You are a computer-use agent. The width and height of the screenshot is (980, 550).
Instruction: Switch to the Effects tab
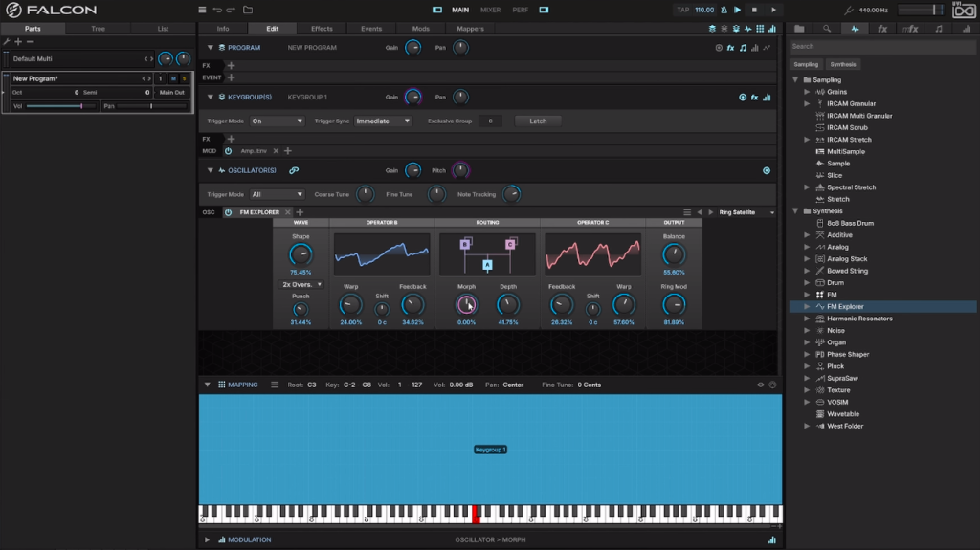click(322, 29)
